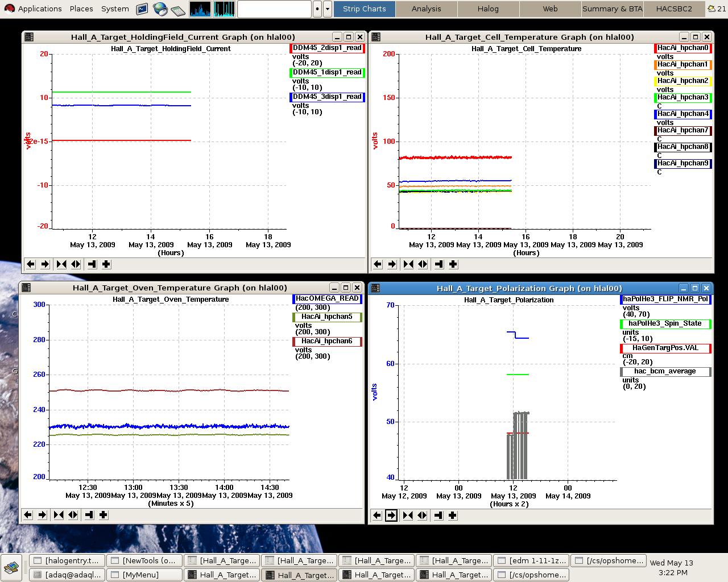Image resolution: width=728 pixels, height=582 pixels.
Task: Open halogentry taskbar window
Action: 67,560
